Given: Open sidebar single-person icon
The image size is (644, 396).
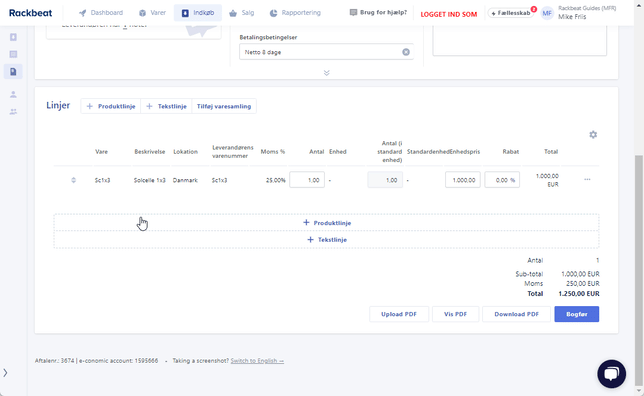Looking at the screenshot, I should click(13, 94).
